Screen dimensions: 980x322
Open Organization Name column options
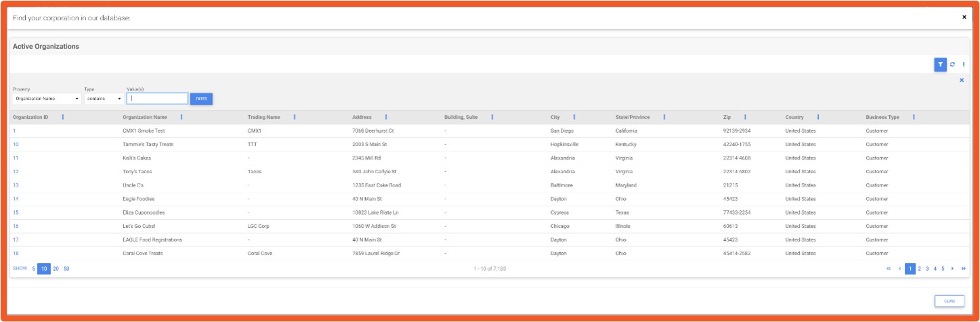(x=182, y=117)
